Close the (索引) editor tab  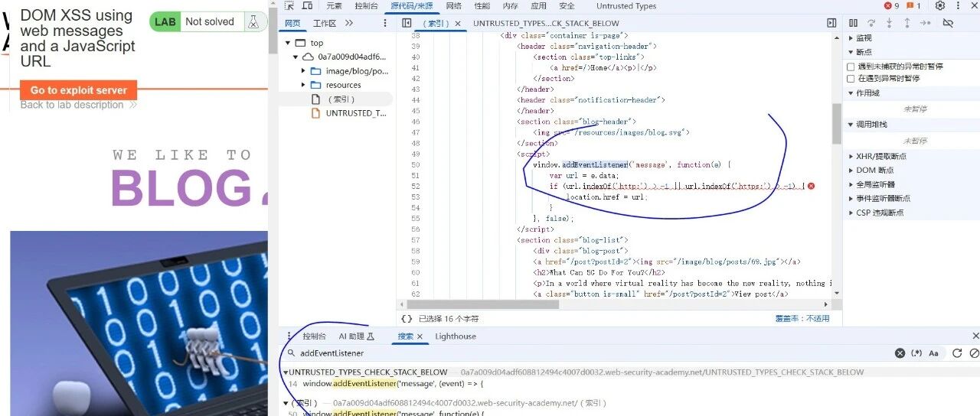point(459,24)
